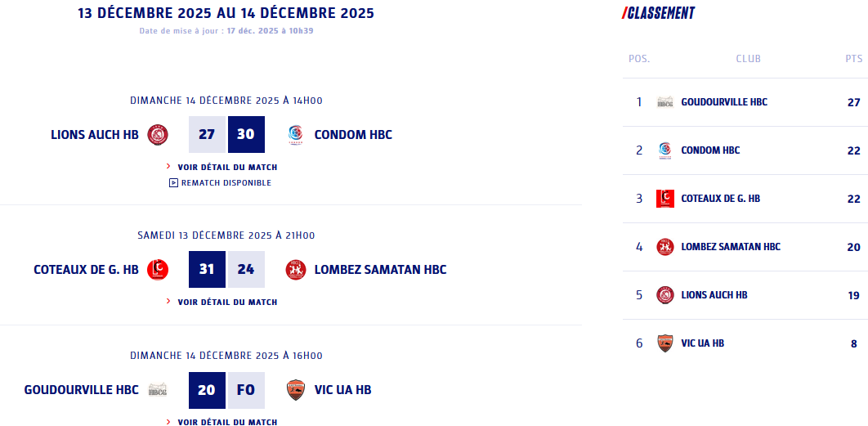Viewport: 868px width, 426px height.
Task: Click Lombez Samatan HBC name in standings
Action: pos(731,247)
